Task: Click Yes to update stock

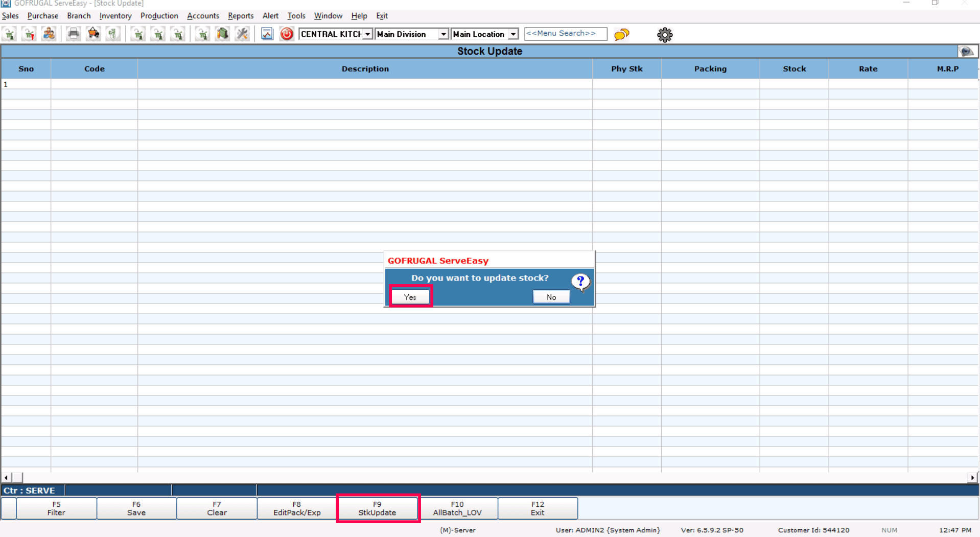Action: click(410, 297)
